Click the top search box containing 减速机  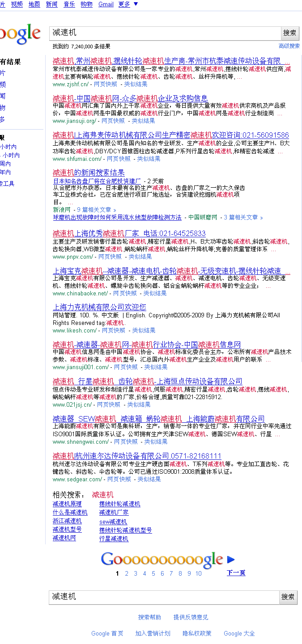[x=165, y=33]
